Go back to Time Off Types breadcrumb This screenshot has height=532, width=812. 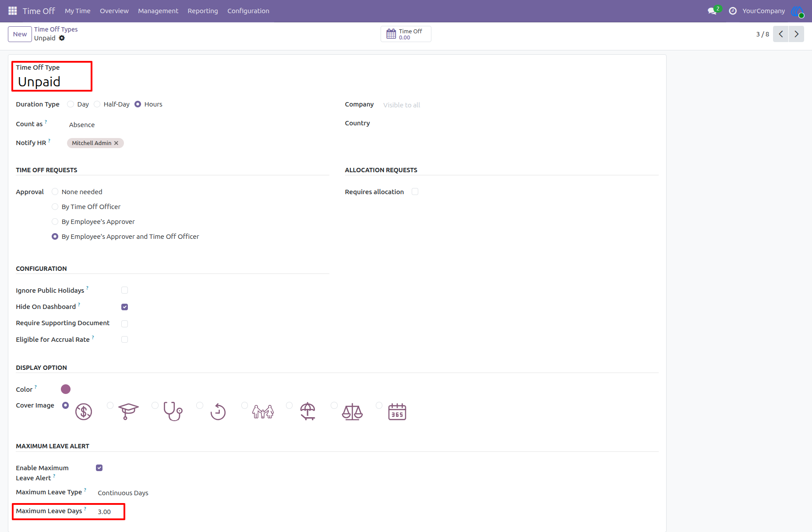[x=56, y=29]
